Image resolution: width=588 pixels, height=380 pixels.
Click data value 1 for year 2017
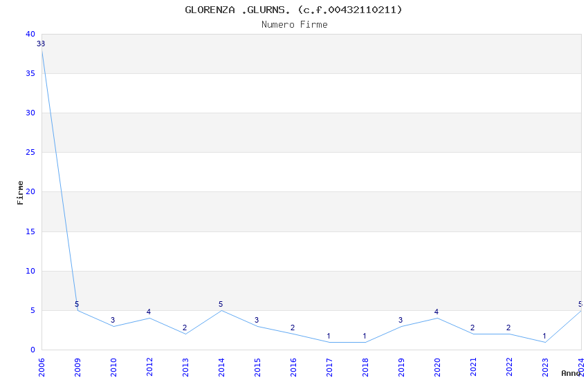coord(329,336)
